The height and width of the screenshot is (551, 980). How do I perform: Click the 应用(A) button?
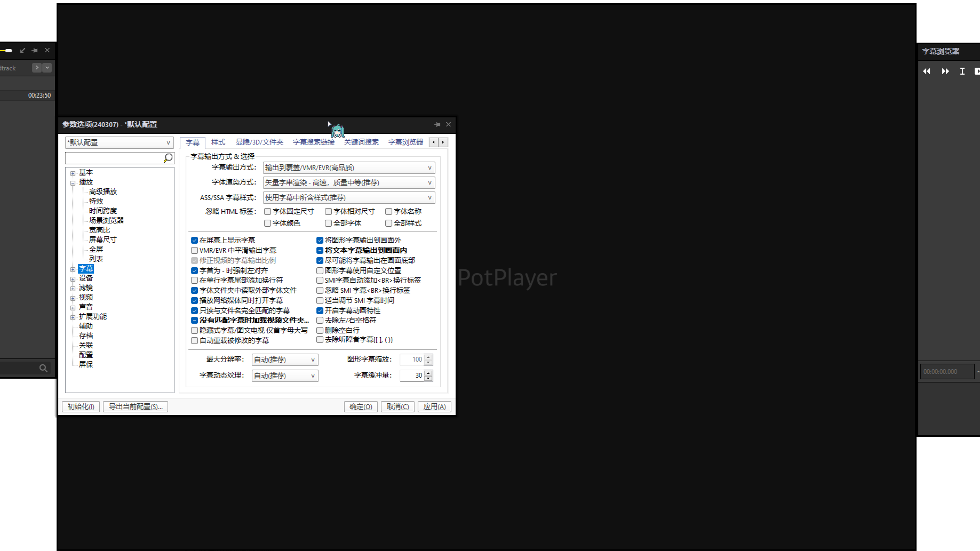[434, 406]
